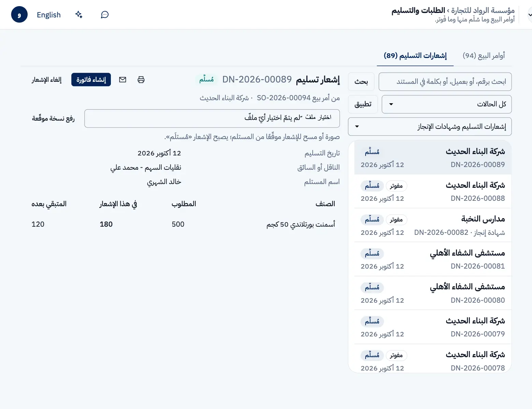Switch to «أوامر البيع (94)» tab
532x409 pixels.
pyautogui.click(x=484, y=56)
